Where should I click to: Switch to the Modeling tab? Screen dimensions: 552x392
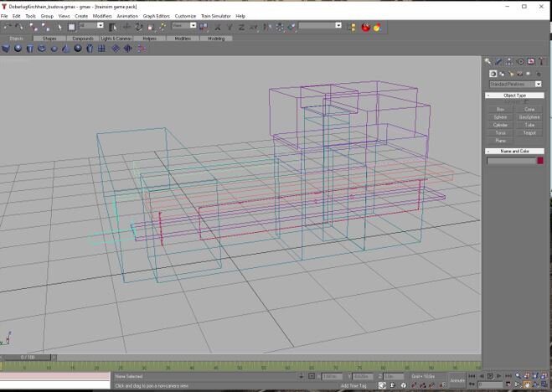[216, 39]
